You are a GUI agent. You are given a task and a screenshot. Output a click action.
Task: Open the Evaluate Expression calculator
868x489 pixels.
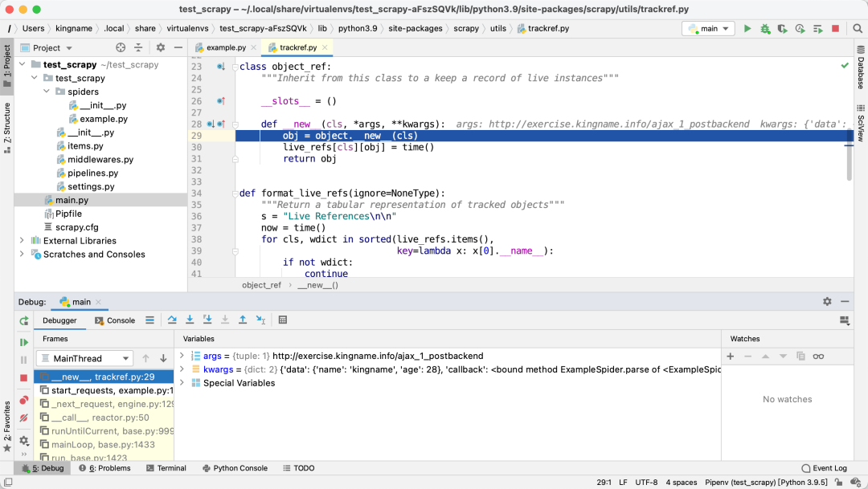(x=283, y=320)
